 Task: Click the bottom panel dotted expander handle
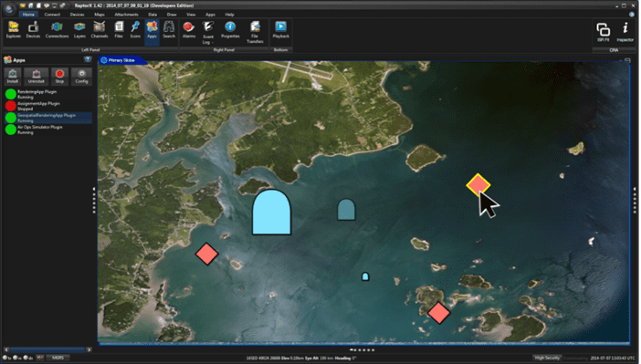point(363,350)
